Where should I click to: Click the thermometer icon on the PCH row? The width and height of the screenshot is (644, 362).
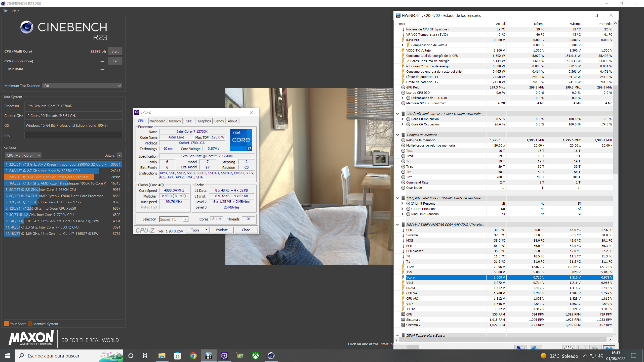tap(403, 246)
